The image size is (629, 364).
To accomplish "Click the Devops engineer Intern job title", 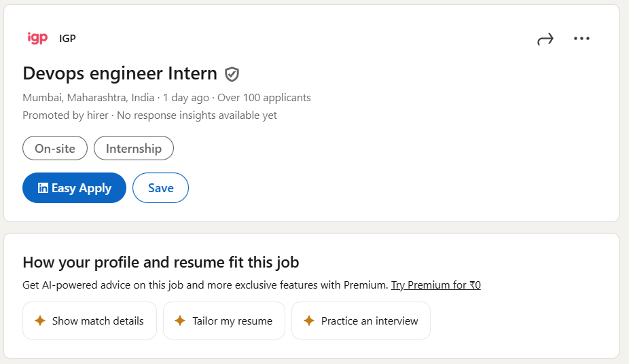I will click(120, 73).
